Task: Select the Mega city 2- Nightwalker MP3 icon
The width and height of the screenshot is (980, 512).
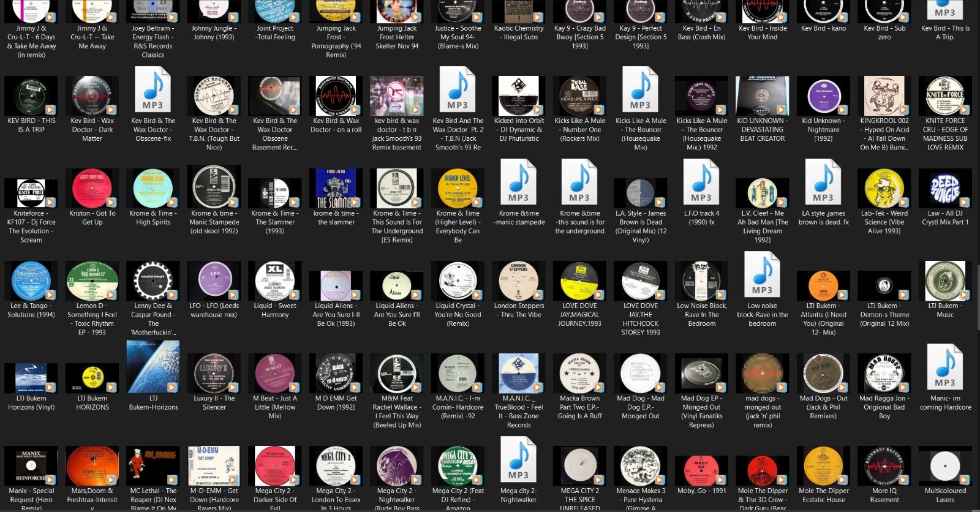Action: coord(519,461)
